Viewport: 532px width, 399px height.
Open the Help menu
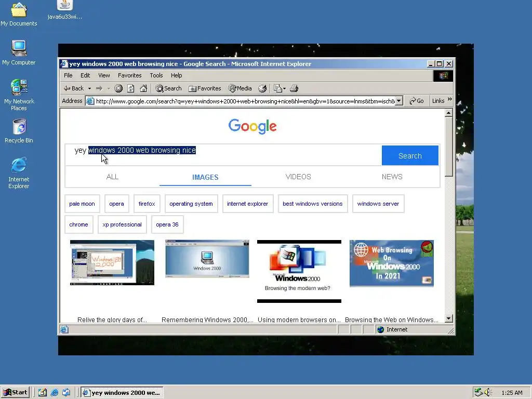coord(177,75)
